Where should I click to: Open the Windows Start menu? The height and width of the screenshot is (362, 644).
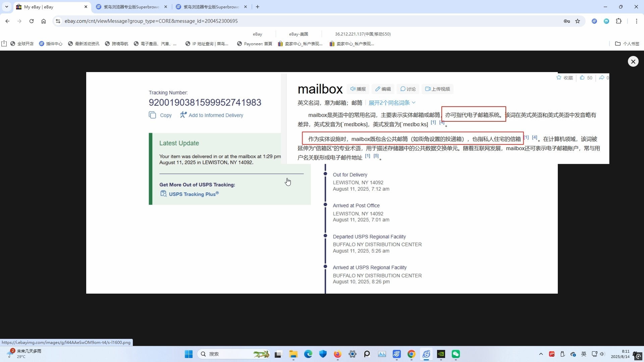click(189, 354)
